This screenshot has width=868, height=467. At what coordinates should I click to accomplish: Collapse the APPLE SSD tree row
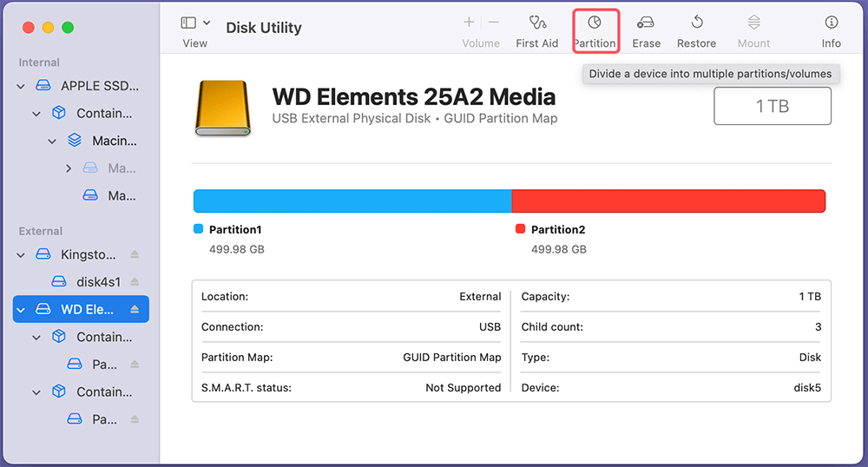[x=21, y=86]
